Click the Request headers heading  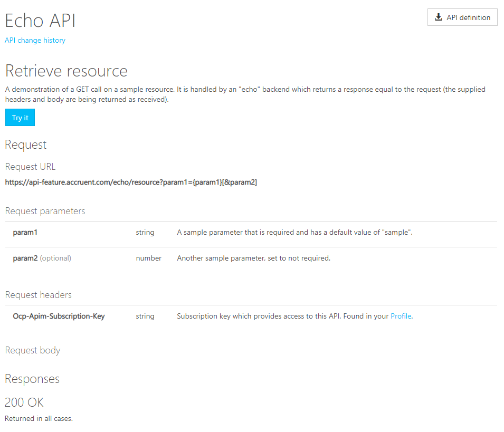click(x=38, y=295)
